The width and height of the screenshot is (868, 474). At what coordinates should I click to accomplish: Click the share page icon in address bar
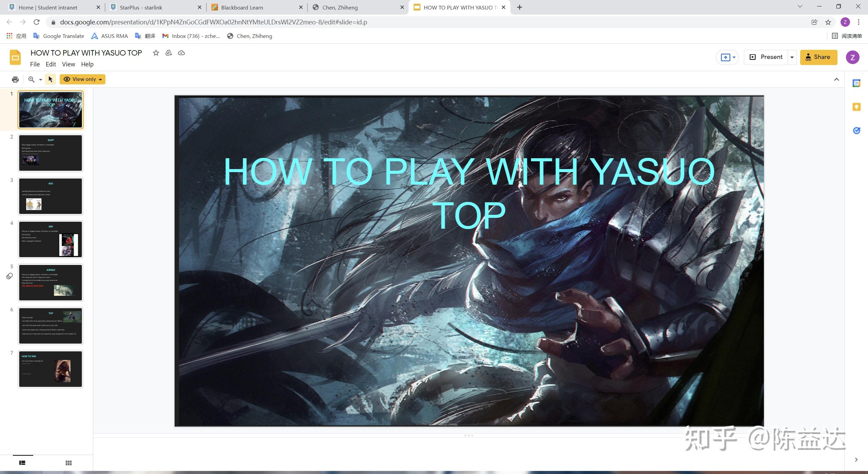814,22
